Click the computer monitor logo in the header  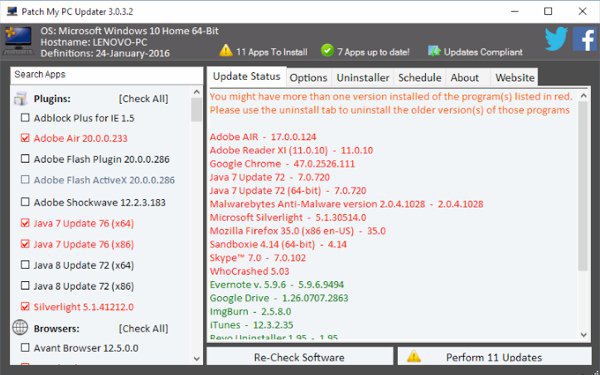coord(18,41)
